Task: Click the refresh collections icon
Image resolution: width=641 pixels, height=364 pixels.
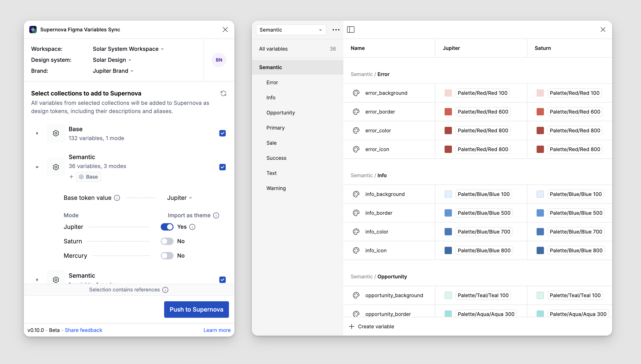Action: pos(223,93)
